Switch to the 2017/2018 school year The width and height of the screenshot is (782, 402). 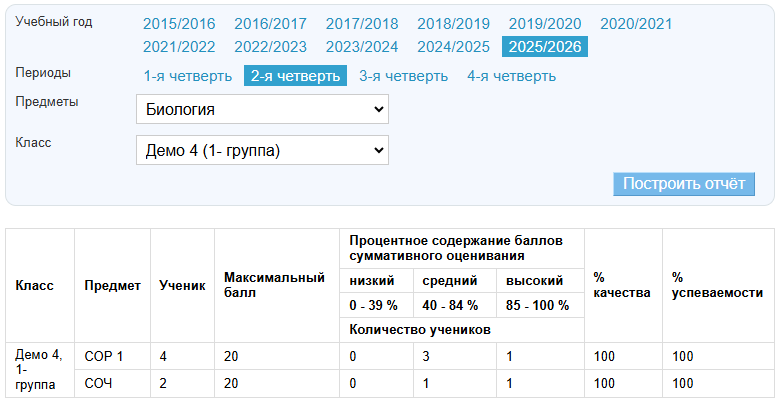[362, 24]
